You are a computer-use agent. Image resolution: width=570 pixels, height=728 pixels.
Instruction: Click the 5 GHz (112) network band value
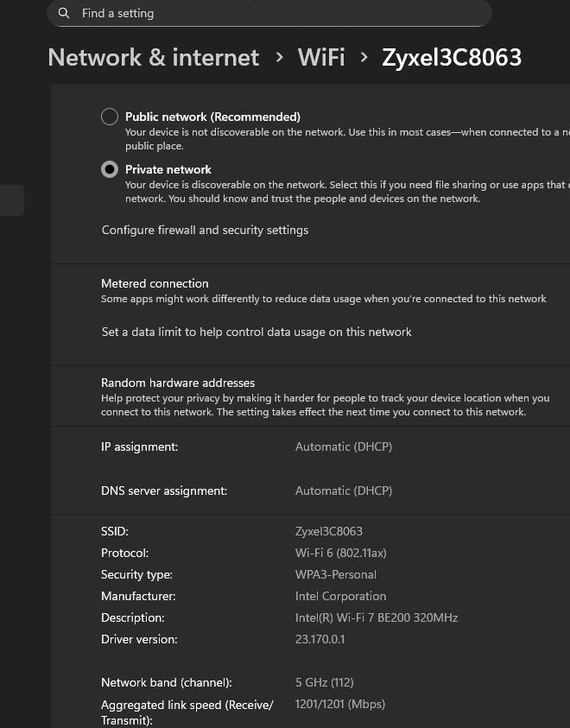pos(325,682)
